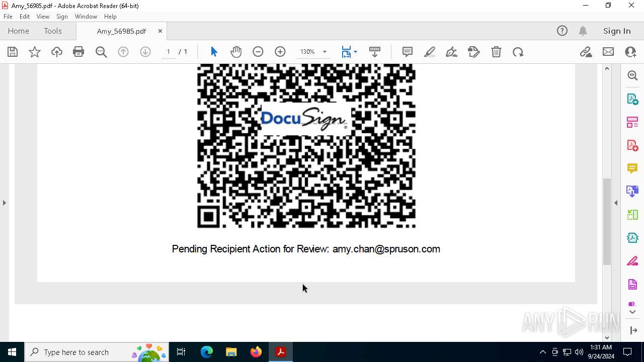Open the green Compress PDF tool icon
The image size is (644, 362).
[x=632, y=215]
